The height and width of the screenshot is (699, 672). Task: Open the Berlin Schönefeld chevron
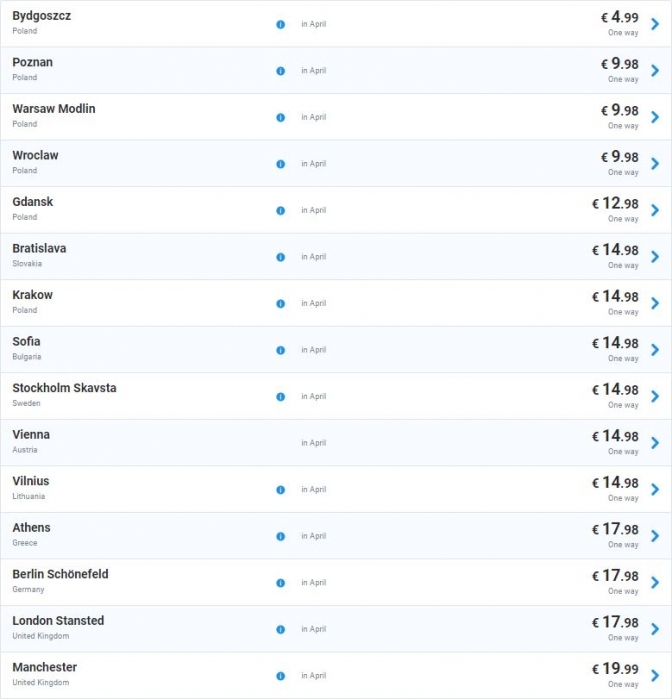(655, 582)
